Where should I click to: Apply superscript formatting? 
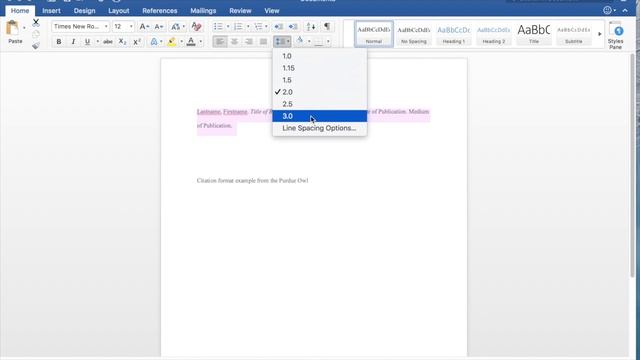tap(137, 42)
